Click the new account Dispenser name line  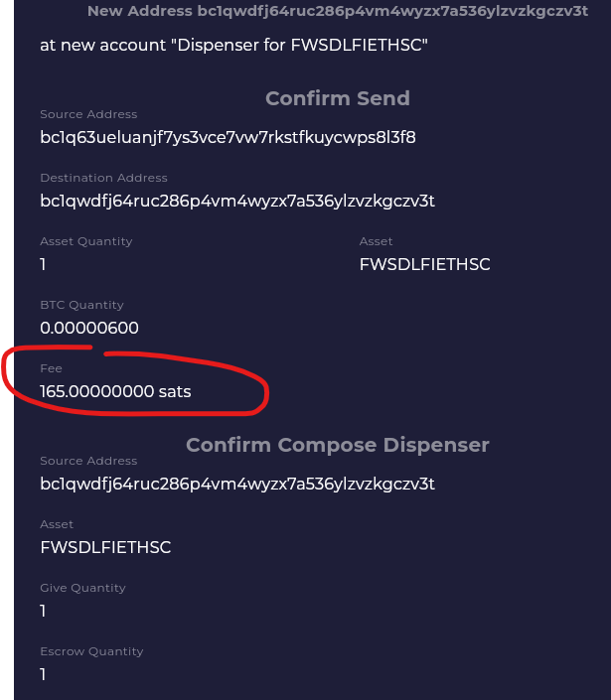click(233, 47)
